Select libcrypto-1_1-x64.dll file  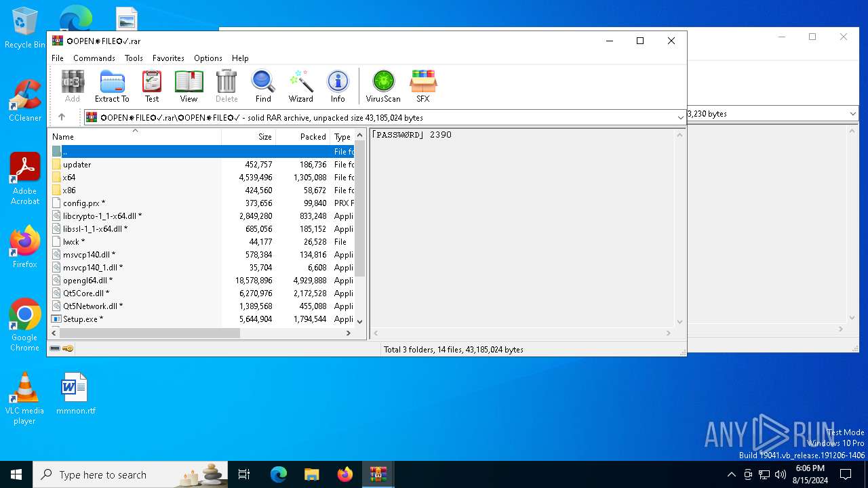[x=202, y=216]
